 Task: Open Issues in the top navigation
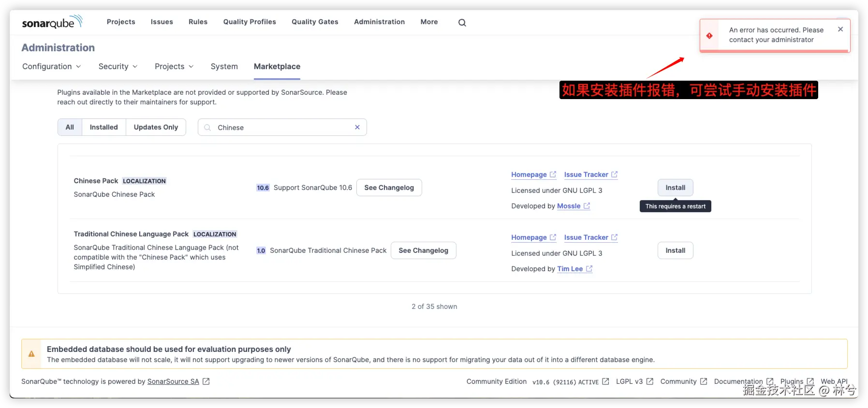(162, 22)
